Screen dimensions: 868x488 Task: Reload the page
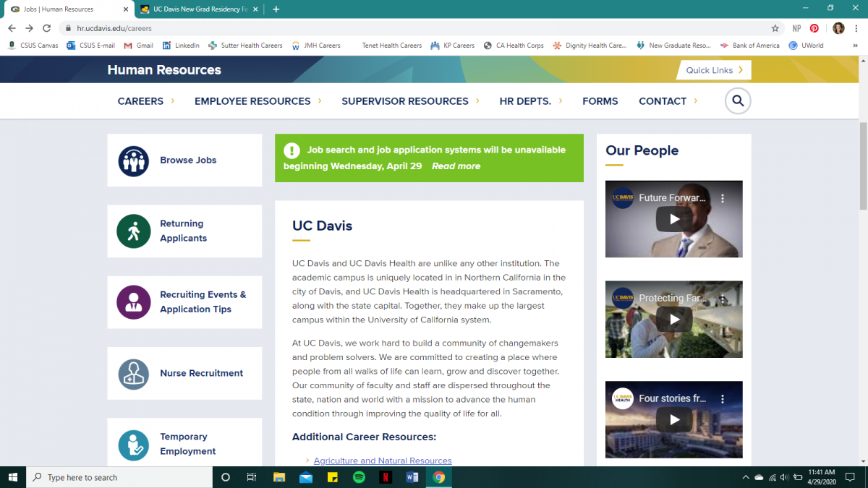pos(47,28)
